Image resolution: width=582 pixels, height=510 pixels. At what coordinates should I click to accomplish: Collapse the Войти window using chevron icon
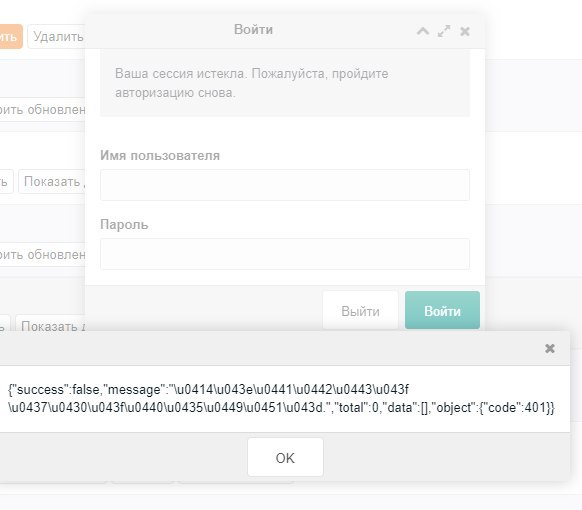pos(423,31)
